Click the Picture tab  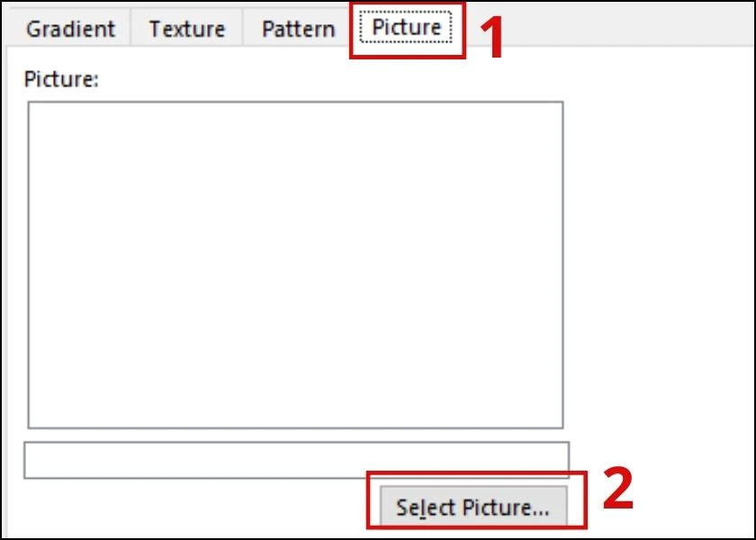tap(407, 28)
